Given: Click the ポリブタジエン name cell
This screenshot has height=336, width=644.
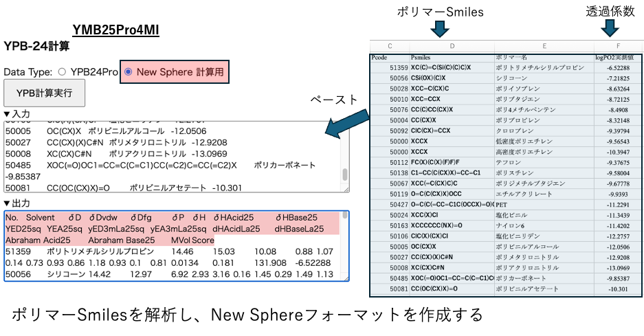Looking at the screenshot, I should pyautogui.click(x=544, y=99).
